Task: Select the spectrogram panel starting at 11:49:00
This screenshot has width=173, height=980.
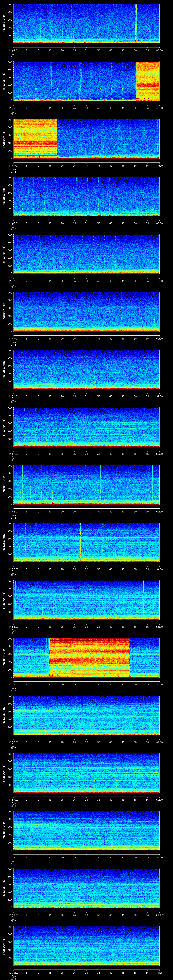Action: coord(86,312)
